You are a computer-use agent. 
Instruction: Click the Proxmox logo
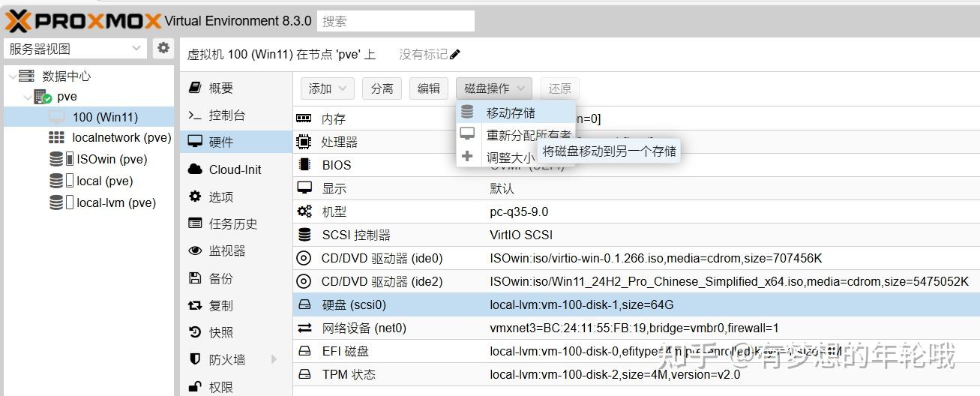click(83, 21)
